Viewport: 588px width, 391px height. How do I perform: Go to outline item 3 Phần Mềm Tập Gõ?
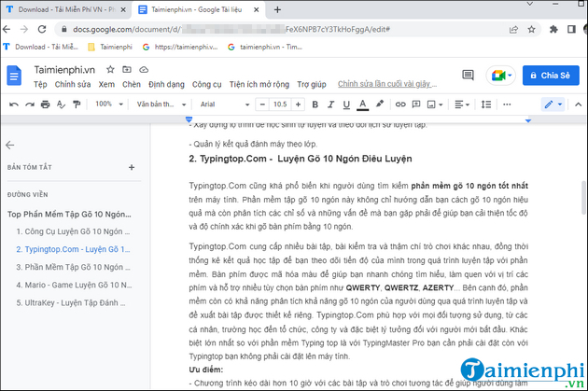tap(73, 267)
